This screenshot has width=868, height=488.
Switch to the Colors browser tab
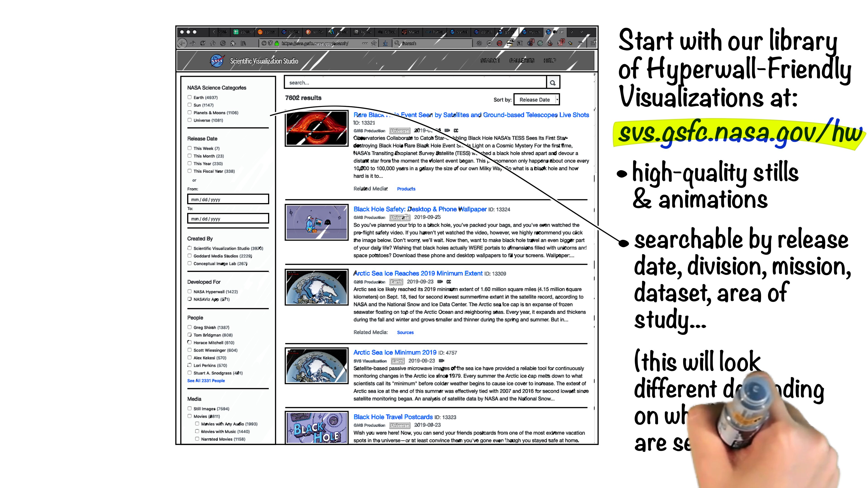[387, 32]
